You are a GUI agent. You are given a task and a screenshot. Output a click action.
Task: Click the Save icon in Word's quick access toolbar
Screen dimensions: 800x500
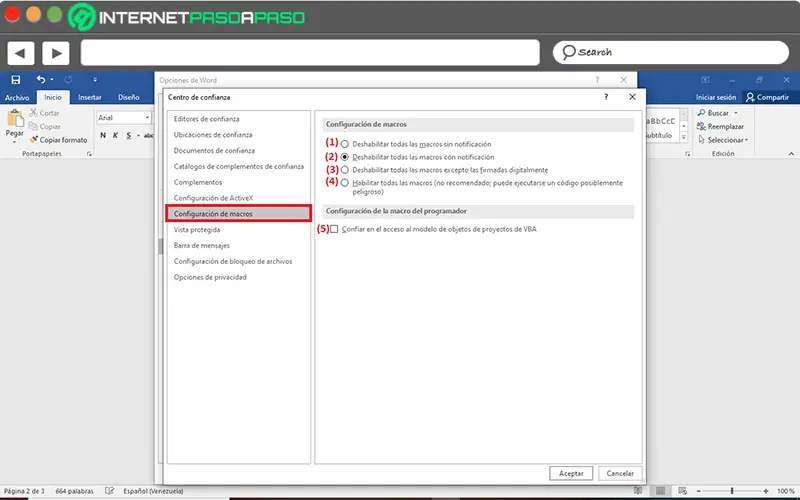16,80
